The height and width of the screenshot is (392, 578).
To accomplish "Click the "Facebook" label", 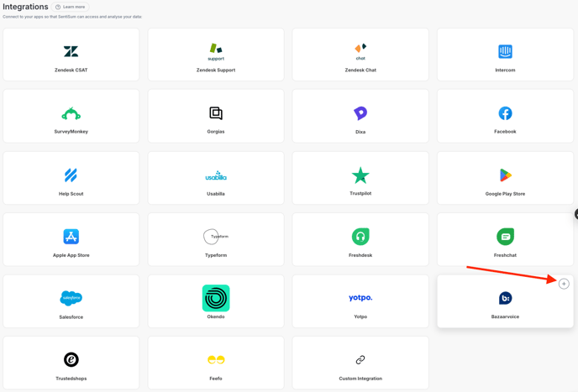I will pos(505,132).
